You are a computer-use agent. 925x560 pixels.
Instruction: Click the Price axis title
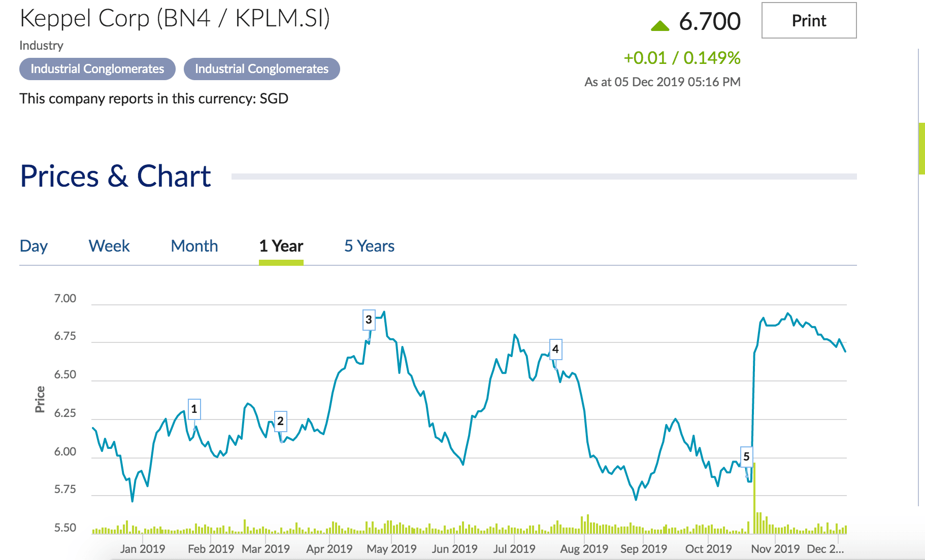point(40,399)
